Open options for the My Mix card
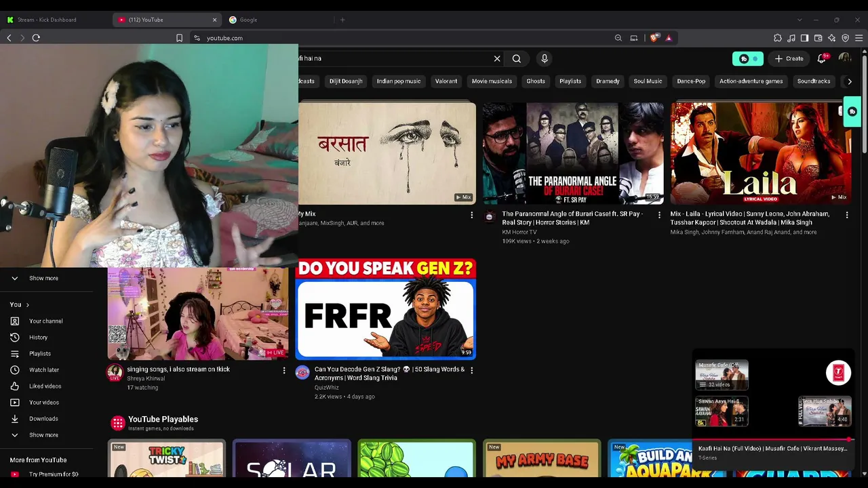Image resolution: width=868 pixels, height=488 pixels. pyautogui.click(x=472, y=215)
